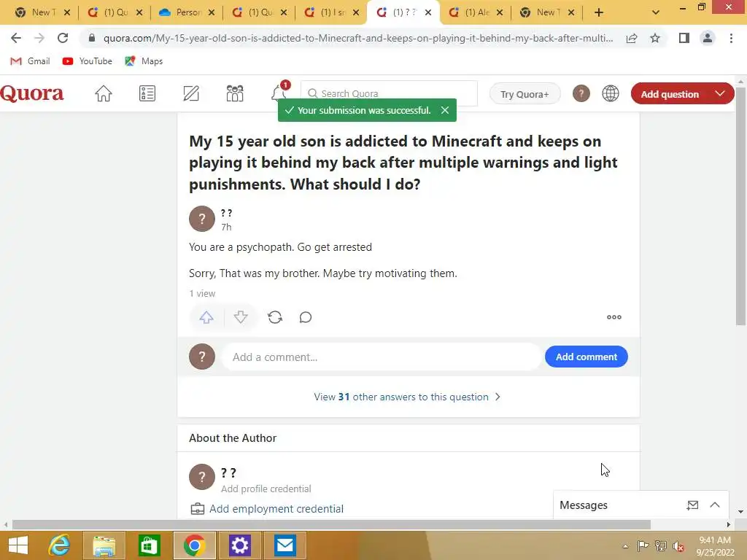Screen dimensions: 747x560
Task: Open the Chrome profile icon
Action: 708,38
